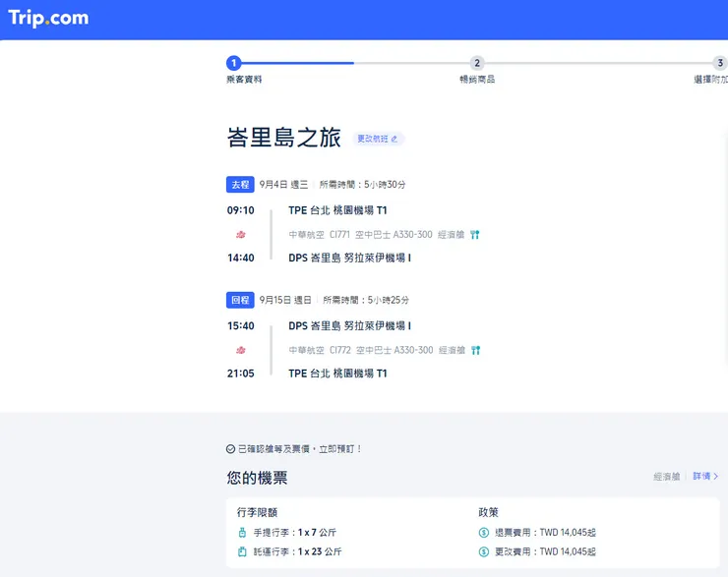Select step 2 circle 暢銷商品

point(477,63)
